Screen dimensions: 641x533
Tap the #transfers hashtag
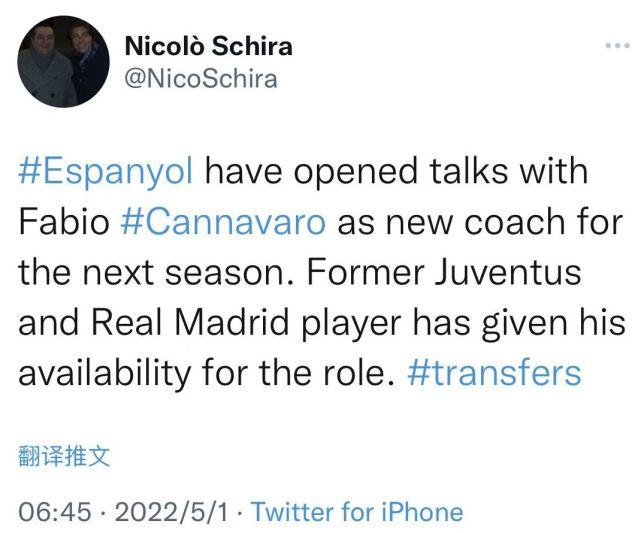[x=495, y=373]
